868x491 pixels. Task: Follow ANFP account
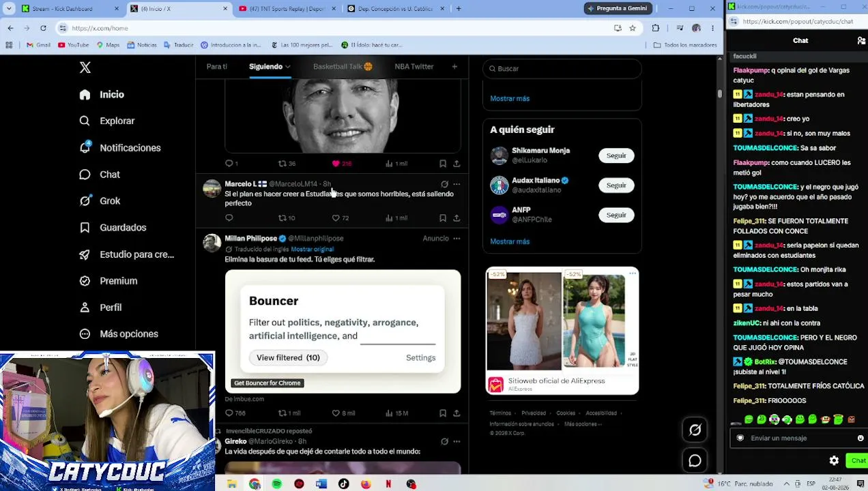pyautogui.click(x=616, y=215)
